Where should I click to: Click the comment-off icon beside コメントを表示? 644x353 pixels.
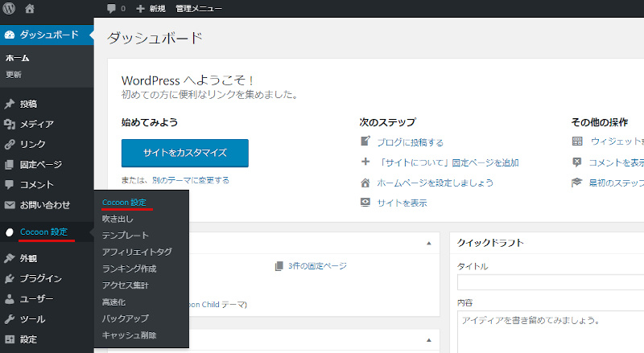pos(577,162)
